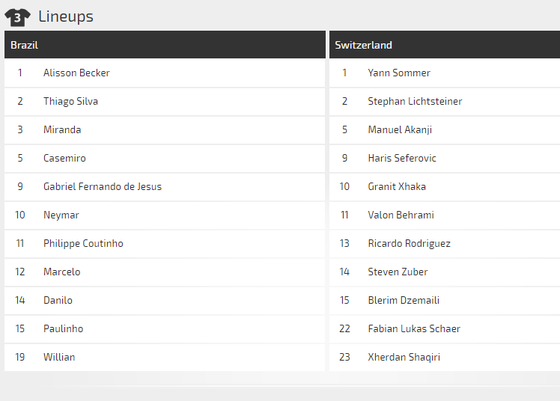
Task: Open Yann Sommer player link
Action: (399, 73)
